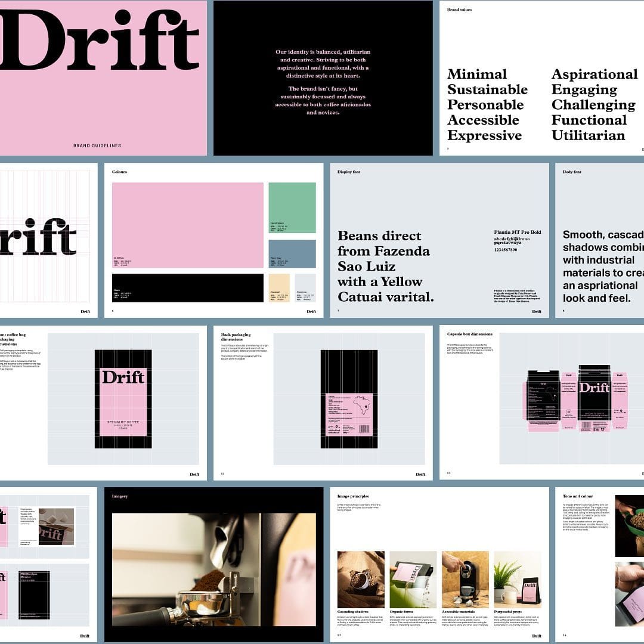This screenshot has width=644, height=644.
Task: Select the word "Engaging"
Action: [x=584, y=90]
